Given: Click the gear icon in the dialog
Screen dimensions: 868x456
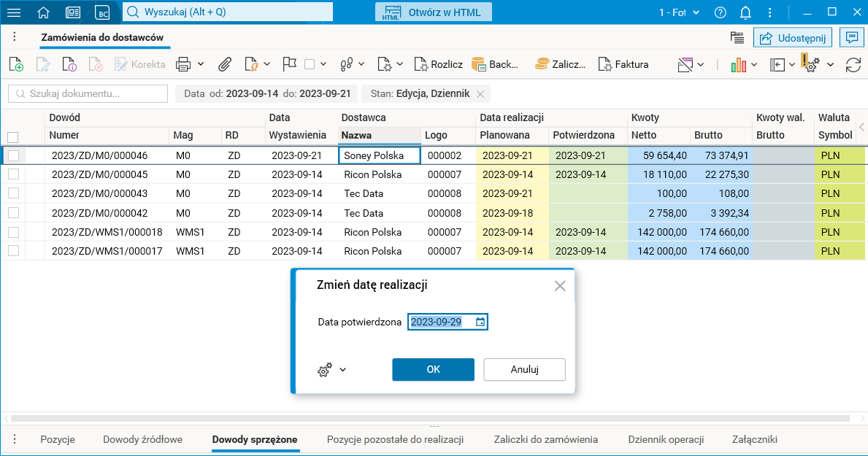Looking at the screenshot, I should [x=325, y=370].
